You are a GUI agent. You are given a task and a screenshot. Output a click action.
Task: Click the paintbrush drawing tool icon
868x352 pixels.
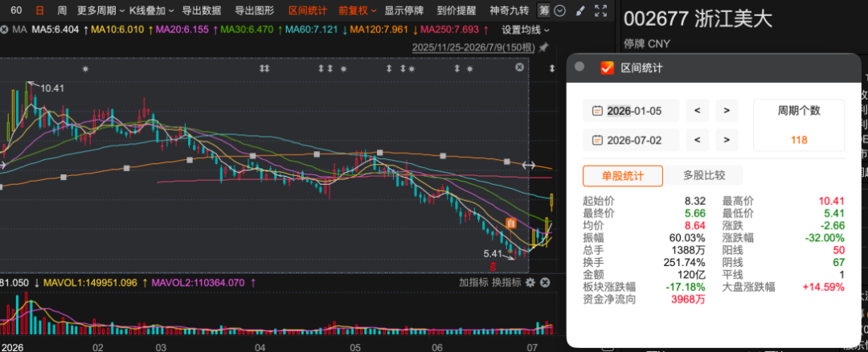(x=580, y=10)
